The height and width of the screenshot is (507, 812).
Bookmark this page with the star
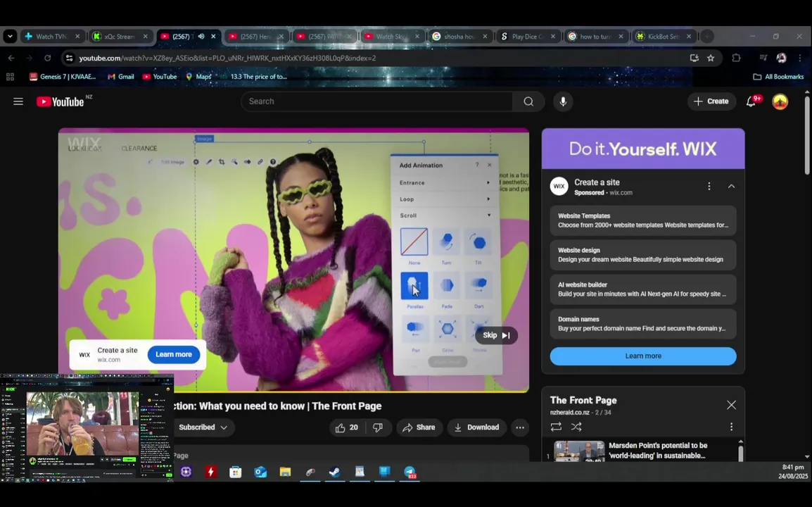tap(711, 58)
